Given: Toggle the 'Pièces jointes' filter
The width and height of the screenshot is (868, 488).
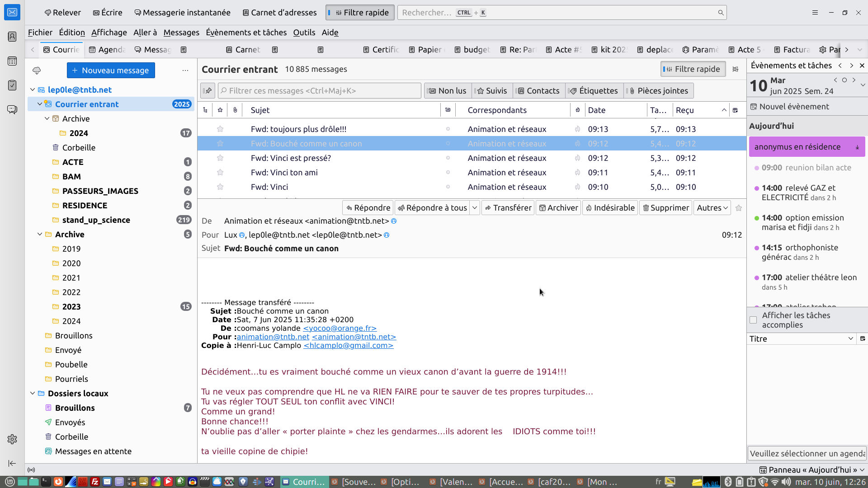Looking at the screenshot, I should pyautogui.click(x=659, y=91).
